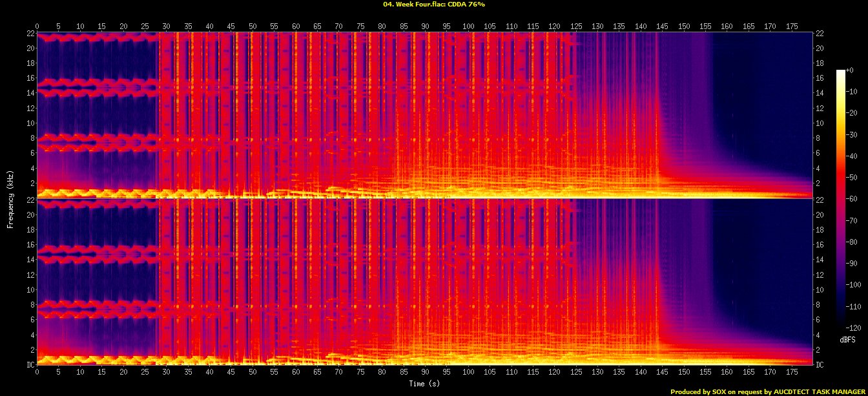Select the 145 second mark on the bottom time axis
This screenshot has height=396, width=868.
click(x=662, y=372)
